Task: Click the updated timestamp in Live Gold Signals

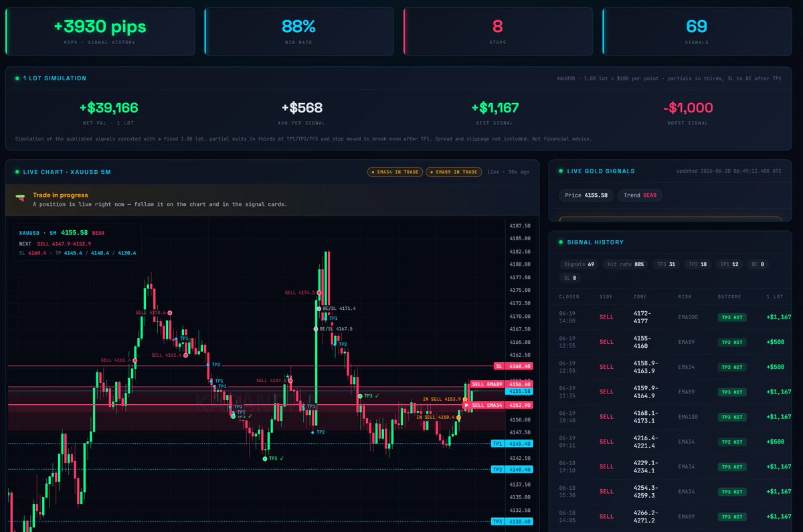Action: tap(728, 171)
